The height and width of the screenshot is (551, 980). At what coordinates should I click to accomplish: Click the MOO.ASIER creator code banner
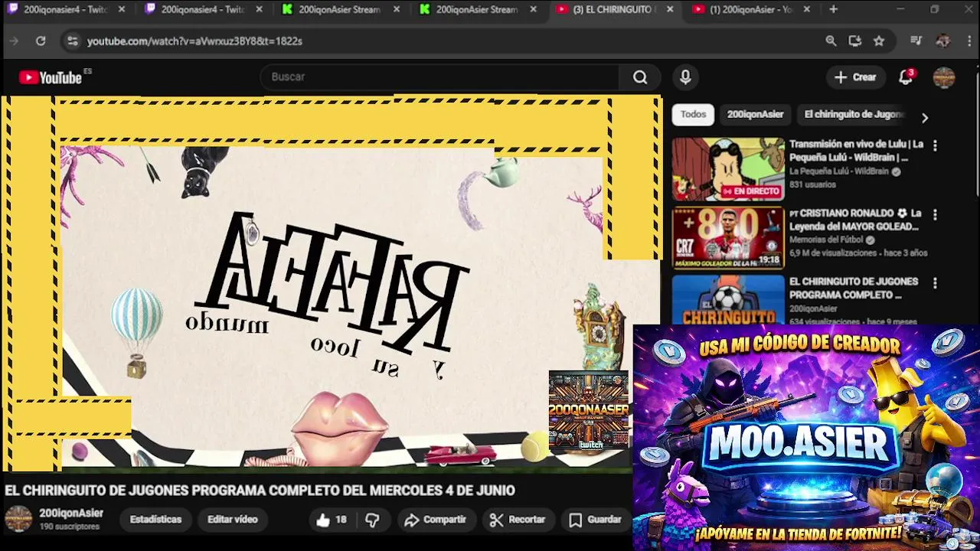point(806,438)
